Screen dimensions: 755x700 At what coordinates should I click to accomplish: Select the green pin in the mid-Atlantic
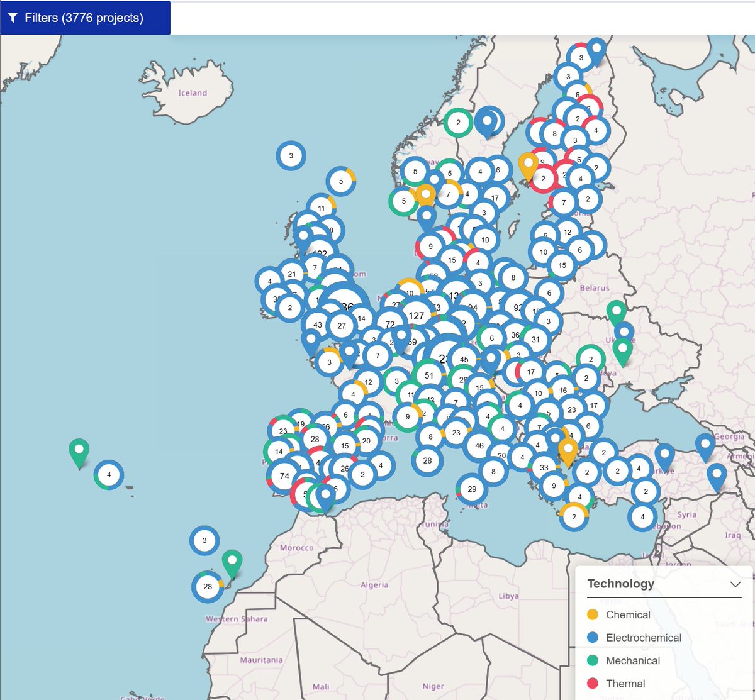[x=79, y=453]
